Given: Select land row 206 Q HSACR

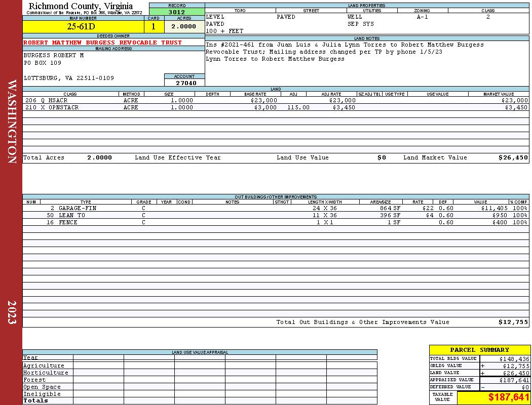Looking at the screenshot, I should (x=276, y=100).
